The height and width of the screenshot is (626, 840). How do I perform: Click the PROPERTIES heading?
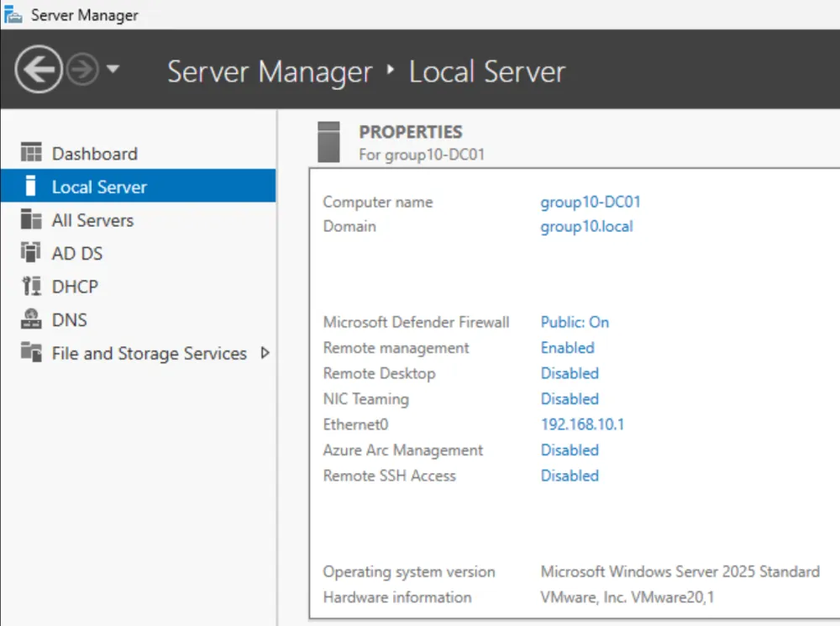pos(411,132)
